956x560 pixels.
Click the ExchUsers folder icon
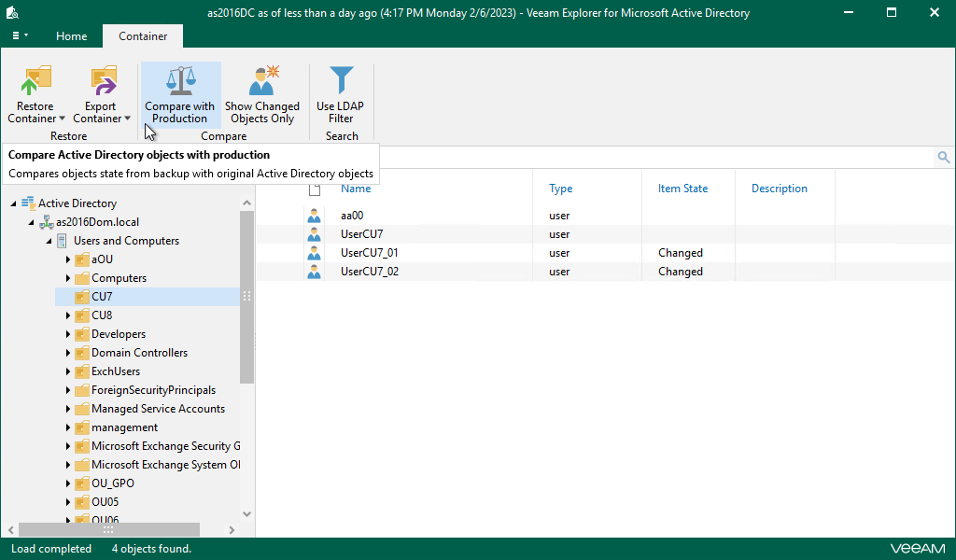(x=82, y=371)
